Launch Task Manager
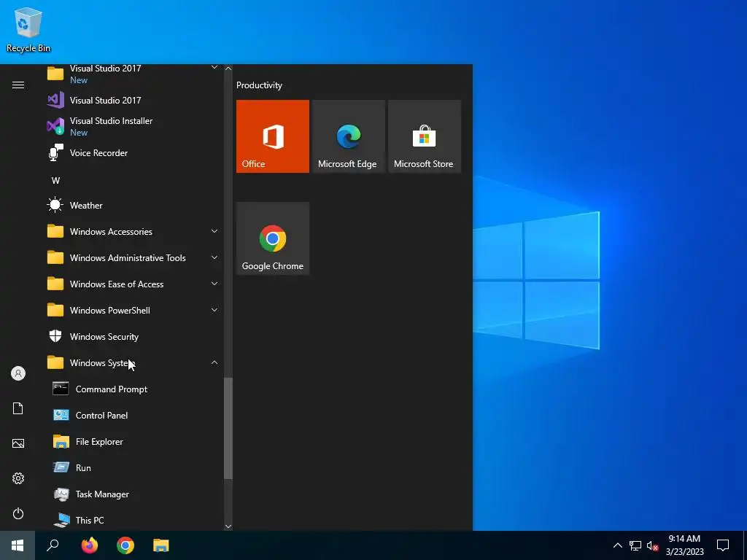The width and height of the screenshot is (747, 560). point(133,494)
